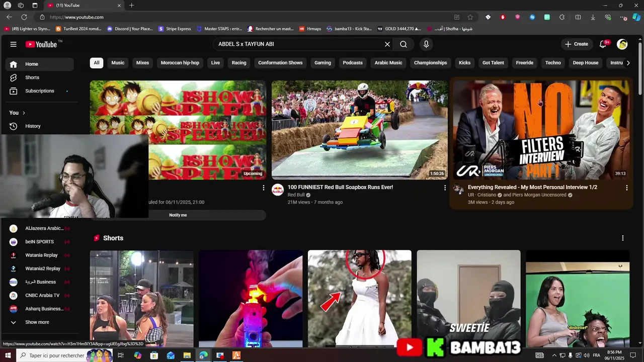Select the Podcasts filter chip
The width and height of the screenshot is (644, 362).
[353, 63]
